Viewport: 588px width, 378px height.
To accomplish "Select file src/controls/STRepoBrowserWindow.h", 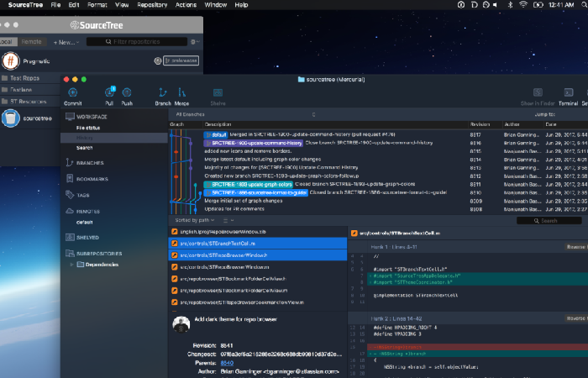I will [258, 255].
